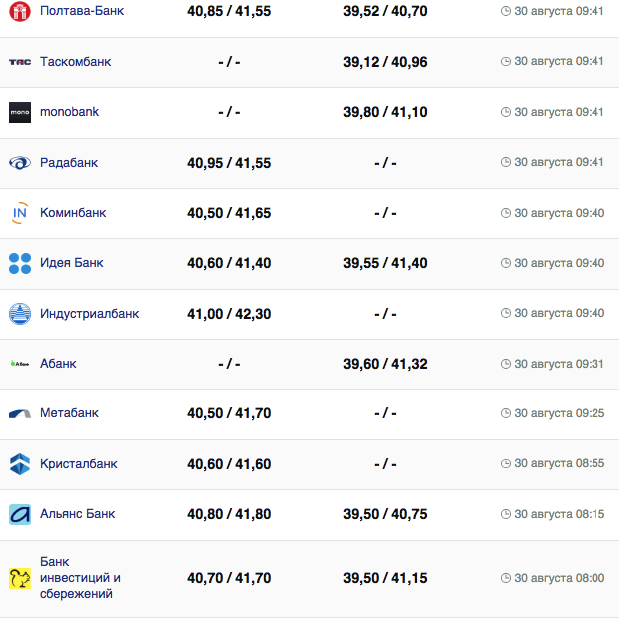Click the yellow Банк инвестиций и сбережений logo
The height and width of the screenshot is (619, 623).
(x=20, y=578)
